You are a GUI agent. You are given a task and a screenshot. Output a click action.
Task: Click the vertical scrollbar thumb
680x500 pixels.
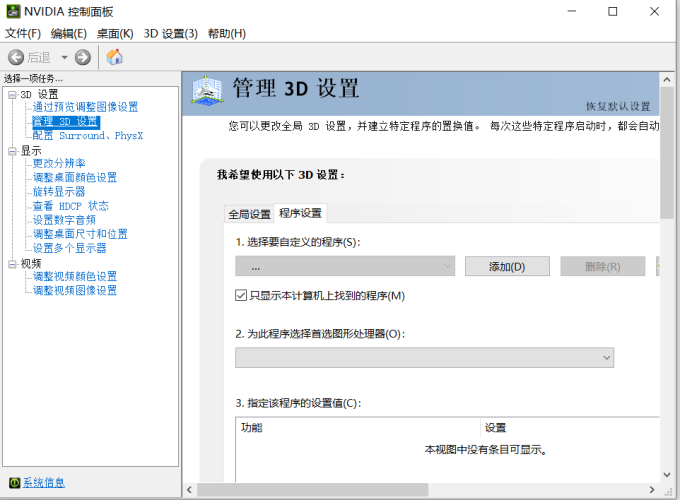click(667, 153)
